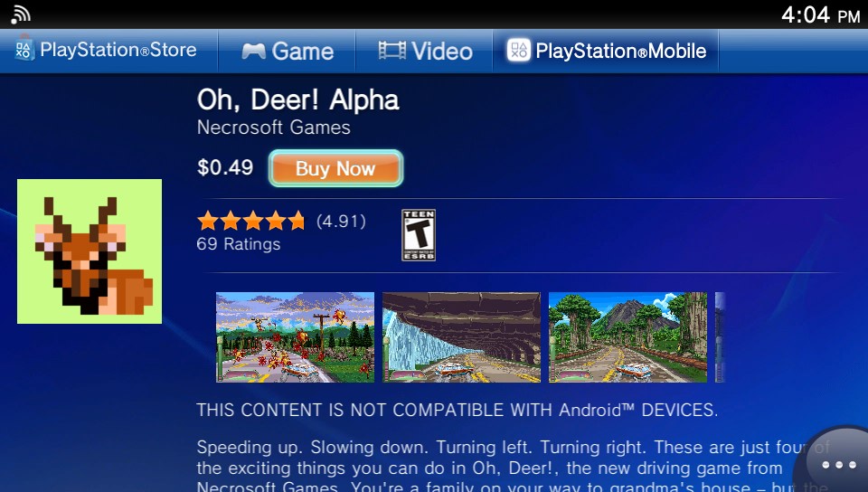Open the 69 Ratings text
The width and height of the screenshot is (868, 492).
[x=239, y=244]
